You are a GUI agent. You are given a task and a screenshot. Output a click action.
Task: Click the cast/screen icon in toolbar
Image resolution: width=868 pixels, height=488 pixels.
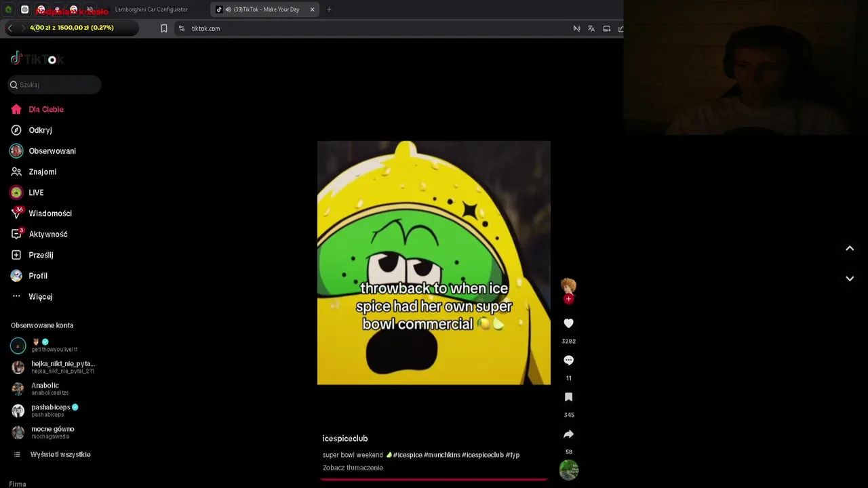click(x=606, y=28)
